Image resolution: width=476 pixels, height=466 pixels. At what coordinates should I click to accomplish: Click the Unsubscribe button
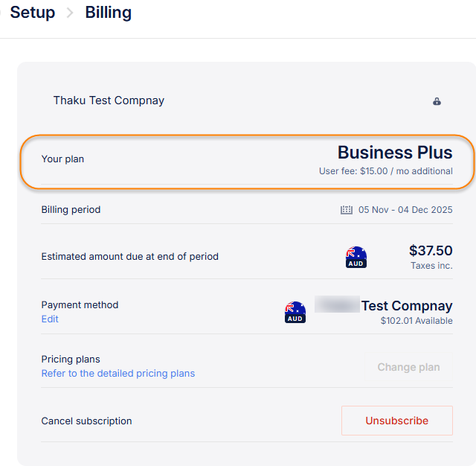click(x=396, y=421)
